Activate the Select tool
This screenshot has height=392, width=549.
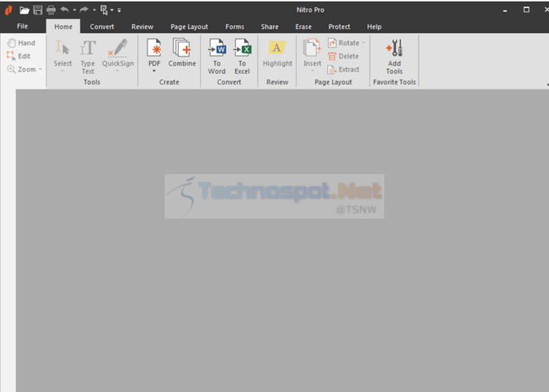63,53
